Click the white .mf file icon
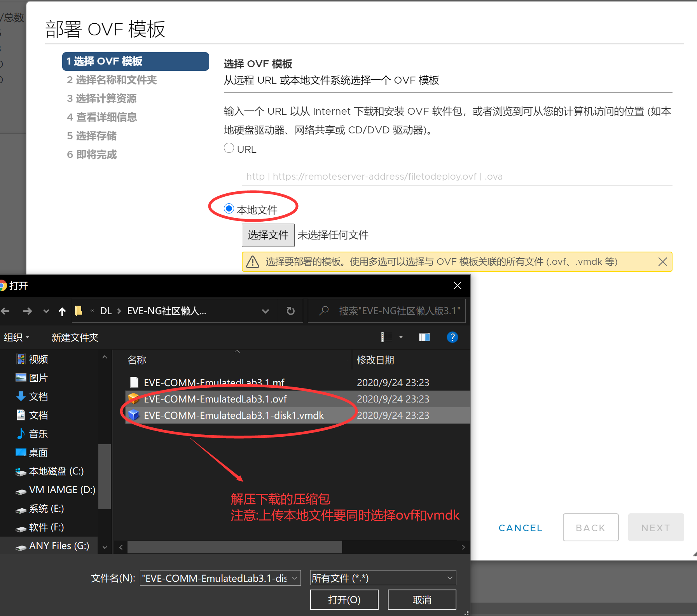697x616 pixels. click(x=134, y=382)
